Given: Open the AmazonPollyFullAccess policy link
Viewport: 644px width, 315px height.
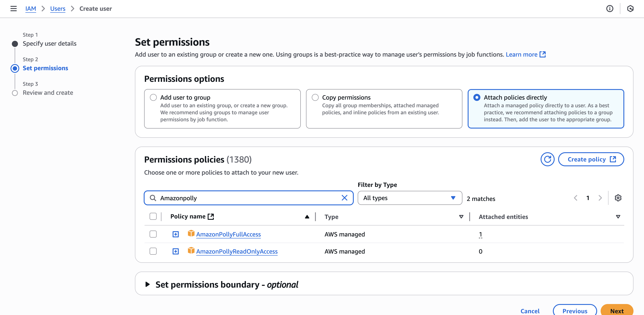Looking at the screenshot, I should [x=228, y=234].
